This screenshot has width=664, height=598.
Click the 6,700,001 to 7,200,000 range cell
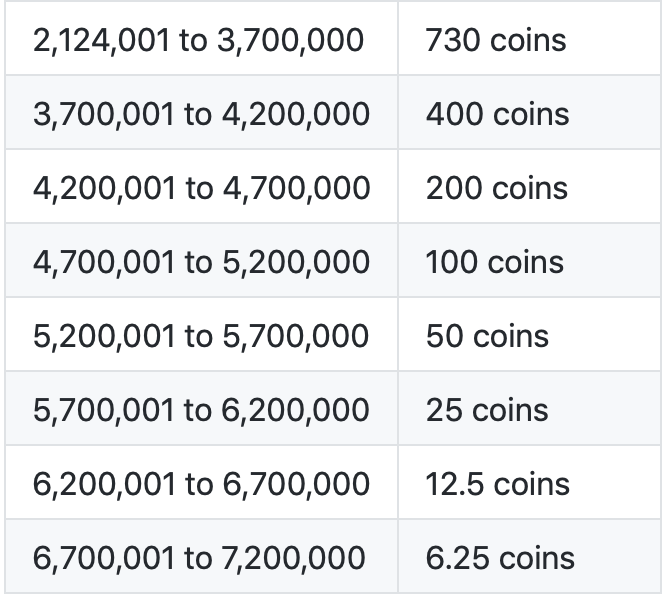[201, 558]
